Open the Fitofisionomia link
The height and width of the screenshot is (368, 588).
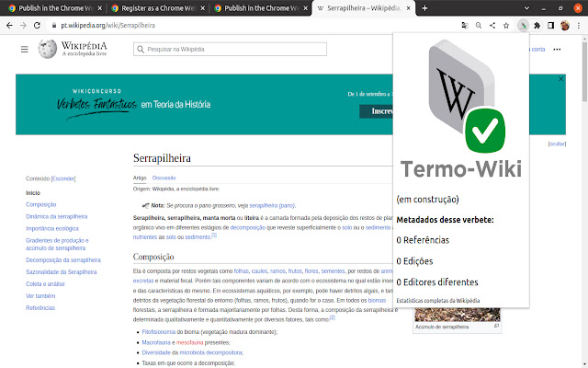click(159, 332)
